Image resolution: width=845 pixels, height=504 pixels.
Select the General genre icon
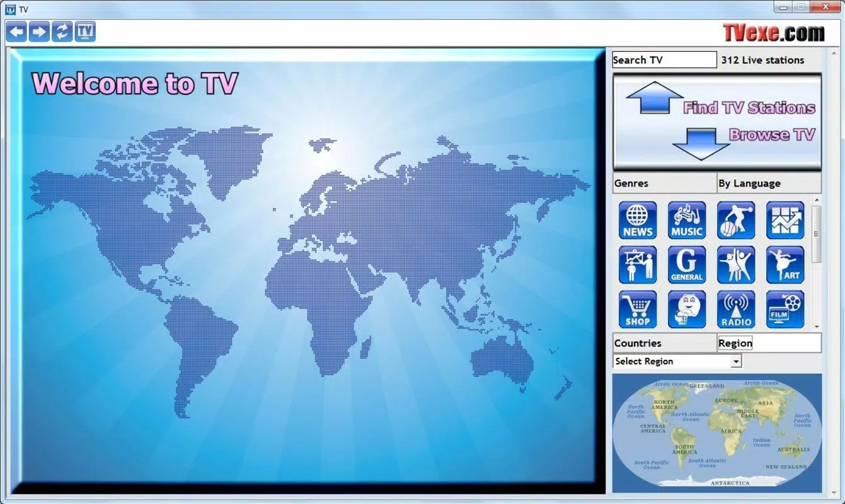(687, 265)
